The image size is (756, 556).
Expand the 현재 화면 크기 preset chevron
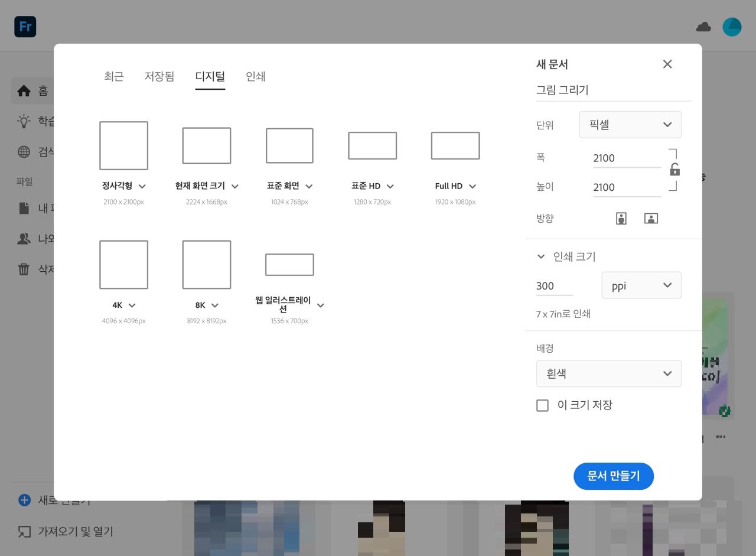pos(235,187)
